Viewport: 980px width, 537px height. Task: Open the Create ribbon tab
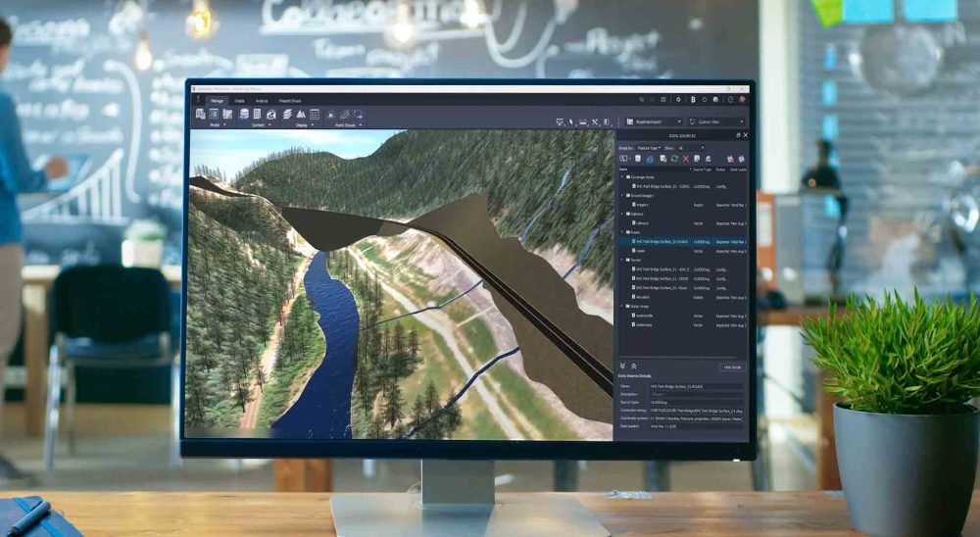click(239, 101)
